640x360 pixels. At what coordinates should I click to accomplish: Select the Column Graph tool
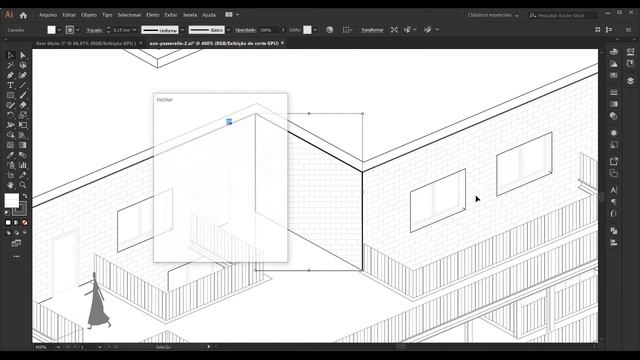click(23, 165)
